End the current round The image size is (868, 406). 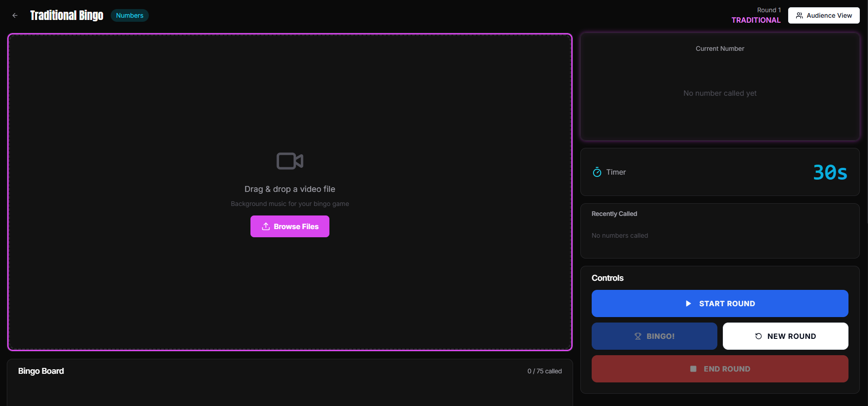coord(720,369)
